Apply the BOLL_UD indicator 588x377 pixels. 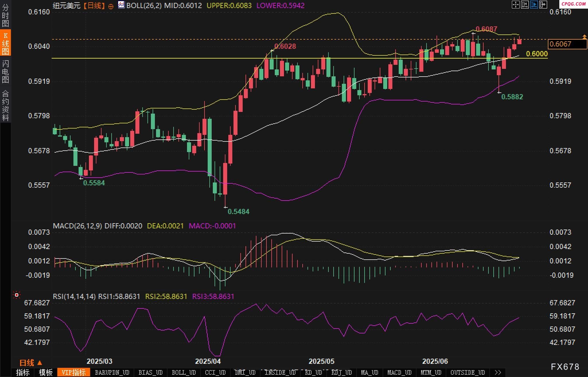[x=184, y=372]
